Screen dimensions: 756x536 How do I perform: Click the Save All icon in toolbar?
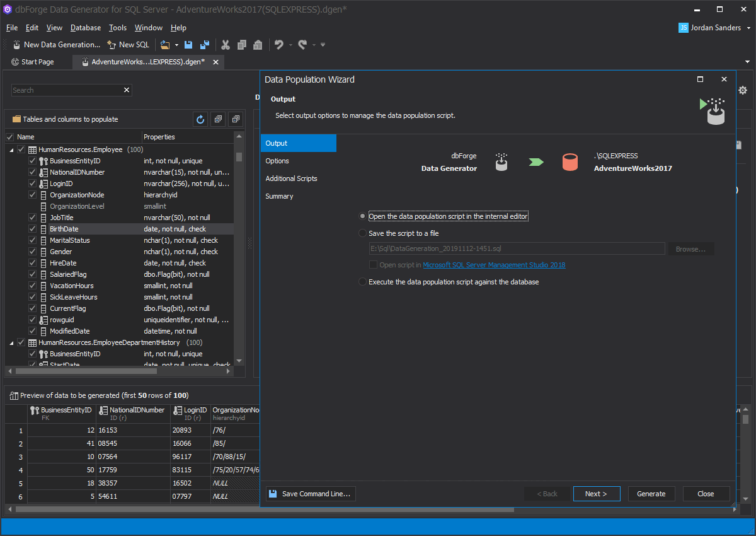(x=204, y=45)
